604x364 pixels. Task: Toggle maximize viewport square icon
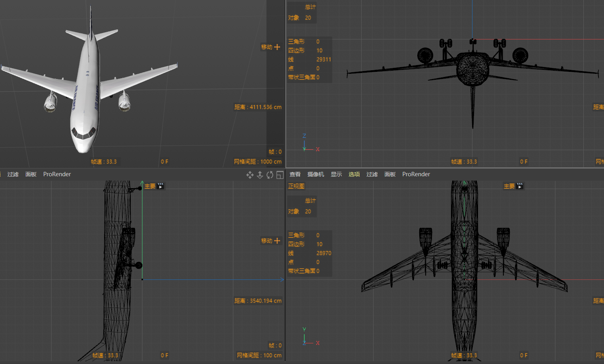click(x=280, y=175)
